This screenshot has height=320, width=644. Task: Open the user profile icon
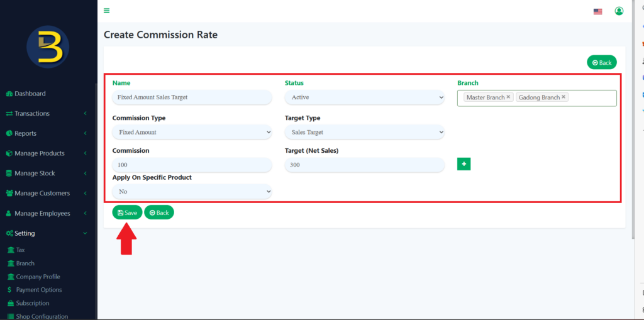pyautogui.click(x=619, y=11)
